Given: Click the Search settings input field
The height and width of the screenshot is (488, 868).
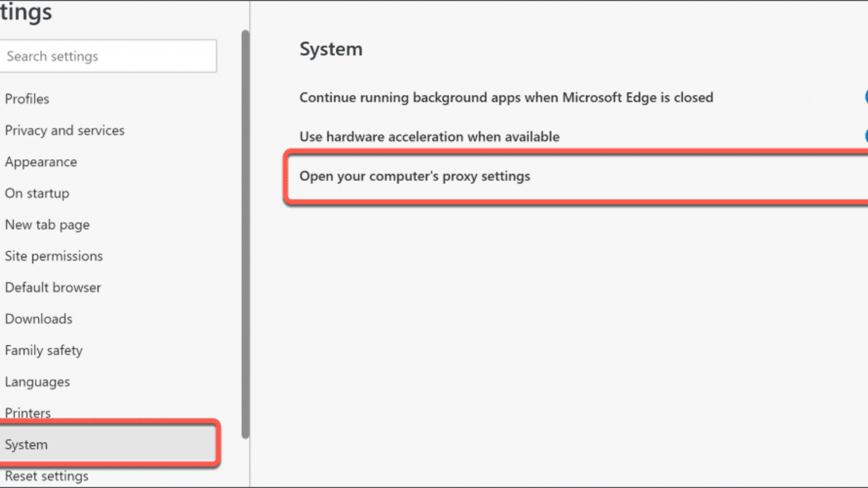Looking at the screenshot, I should 108,56.
